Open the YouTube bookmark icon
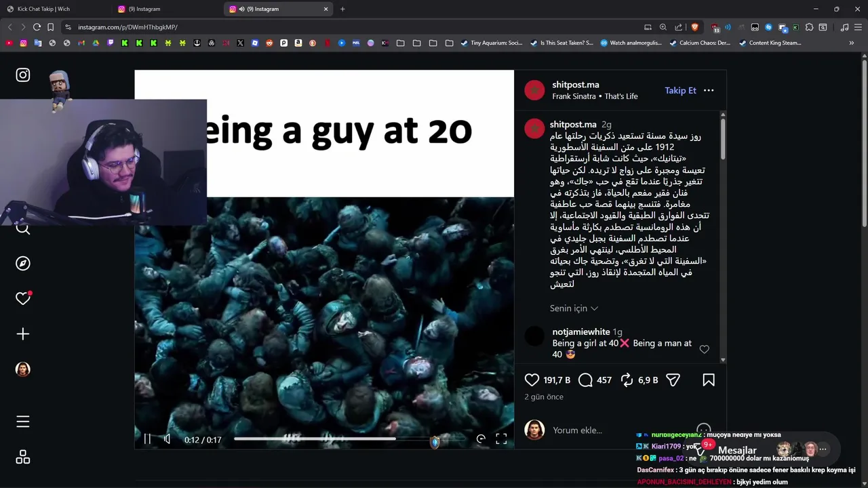The height and width of the screenshot is (488, 868). coord(9,43)
